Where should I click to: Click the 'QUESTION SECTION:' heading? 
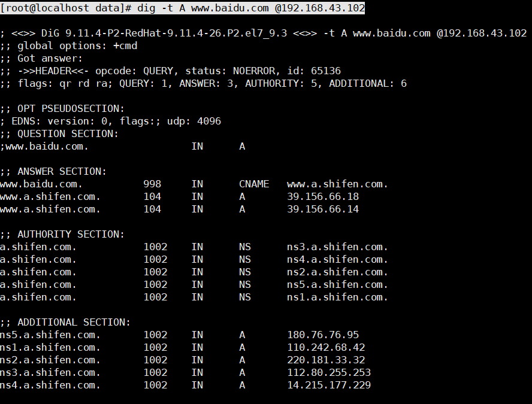click(68, 133)
